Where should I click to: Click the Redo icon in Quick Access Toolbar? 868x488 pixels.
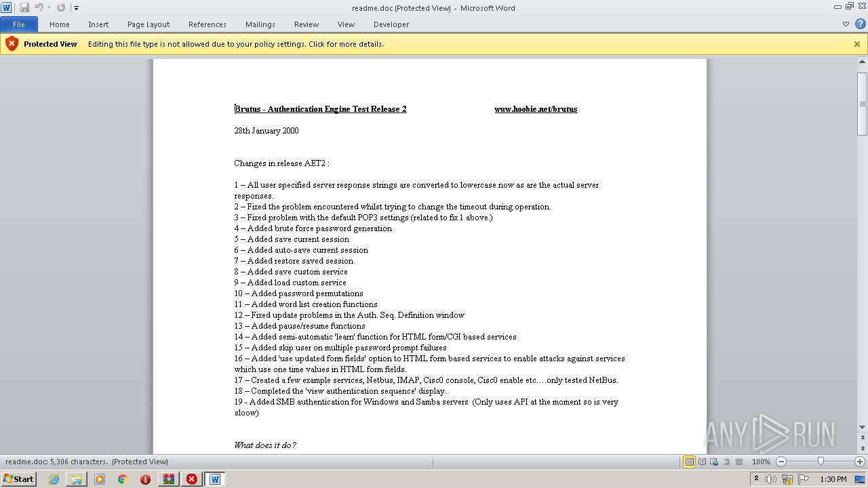61,7
